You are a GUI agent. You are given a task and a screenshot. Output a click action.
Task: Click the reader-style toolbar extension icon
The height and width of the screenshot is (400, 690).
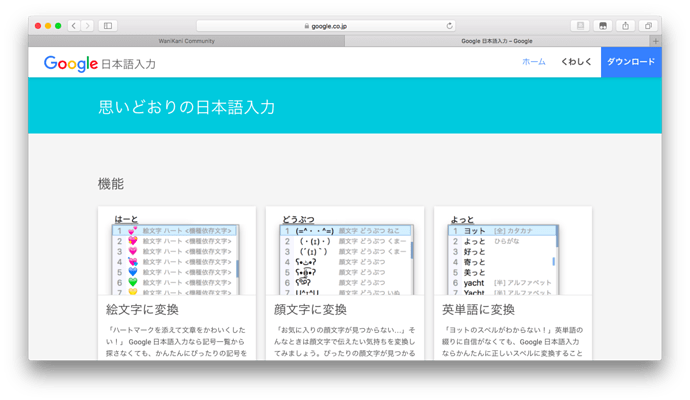(x=580, y=26)
